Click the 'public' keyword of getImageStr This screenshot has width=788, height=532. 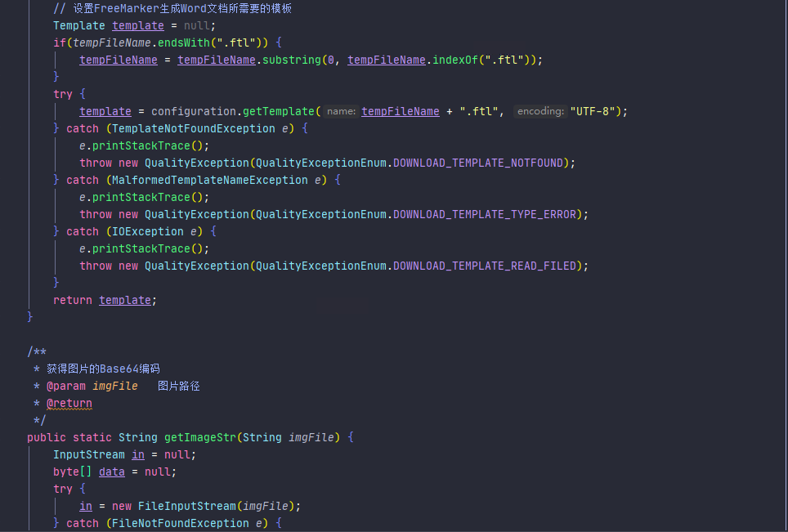pyautogui.click(x=47, y=437)
